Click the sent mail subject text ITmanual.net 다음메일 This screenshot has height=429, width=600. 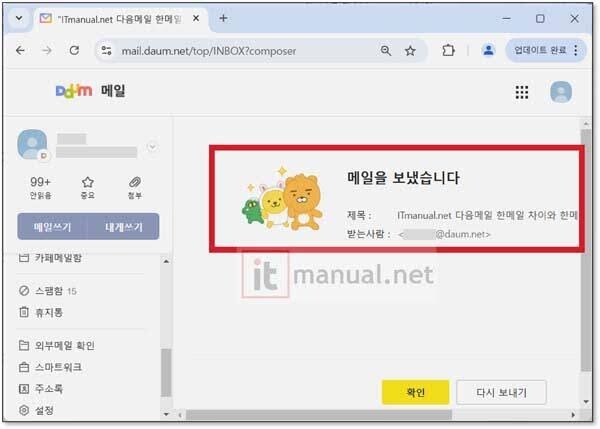(x=487, y=215)
